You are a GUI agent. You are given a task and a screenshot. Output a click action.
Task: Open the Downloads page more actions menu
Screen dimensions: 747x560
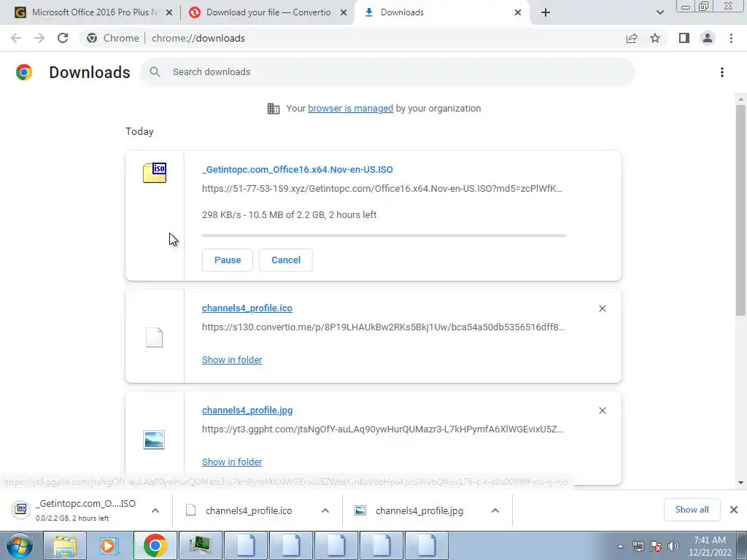(x=722, y=72)
